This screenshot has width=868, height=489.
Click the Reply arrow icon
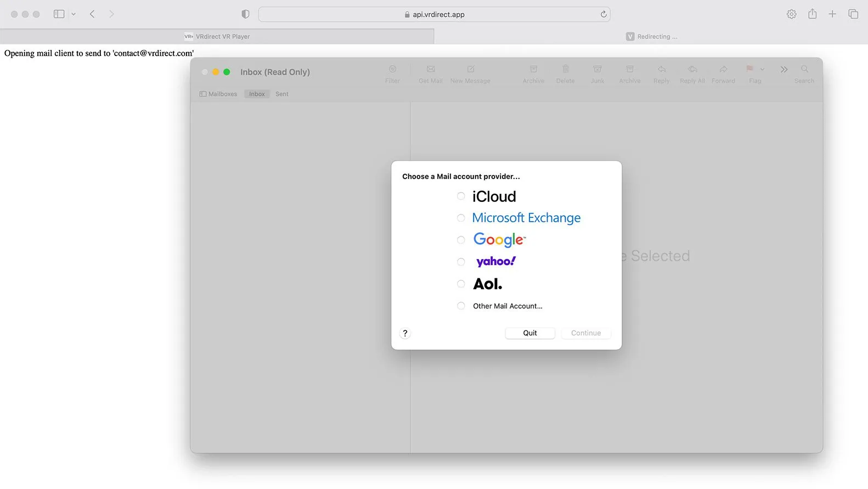coord(662,69)
